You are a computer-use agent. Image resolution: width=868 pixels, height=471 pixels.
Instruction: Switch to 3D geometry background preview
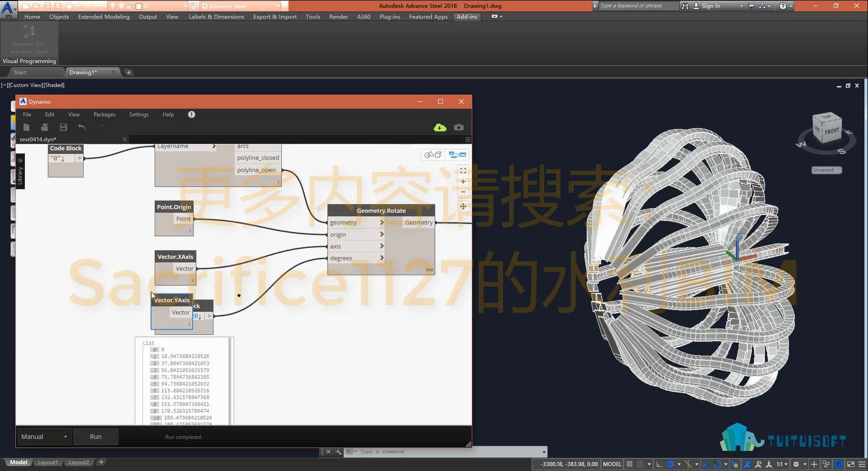click(x=433, y=155)
